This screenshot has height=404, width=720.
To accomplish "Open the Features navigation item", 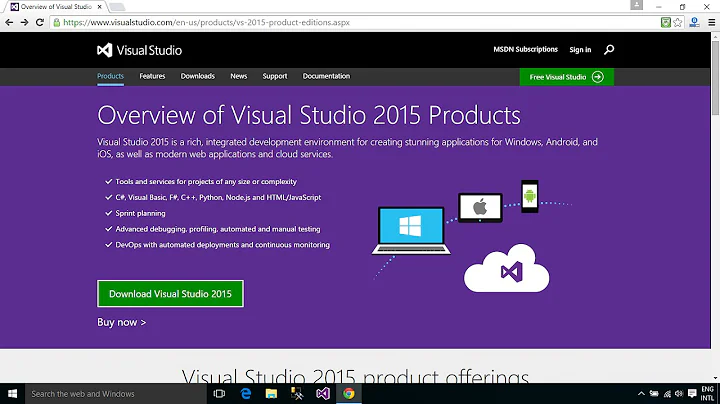I will pyautogui.click(x=152, y=76).
